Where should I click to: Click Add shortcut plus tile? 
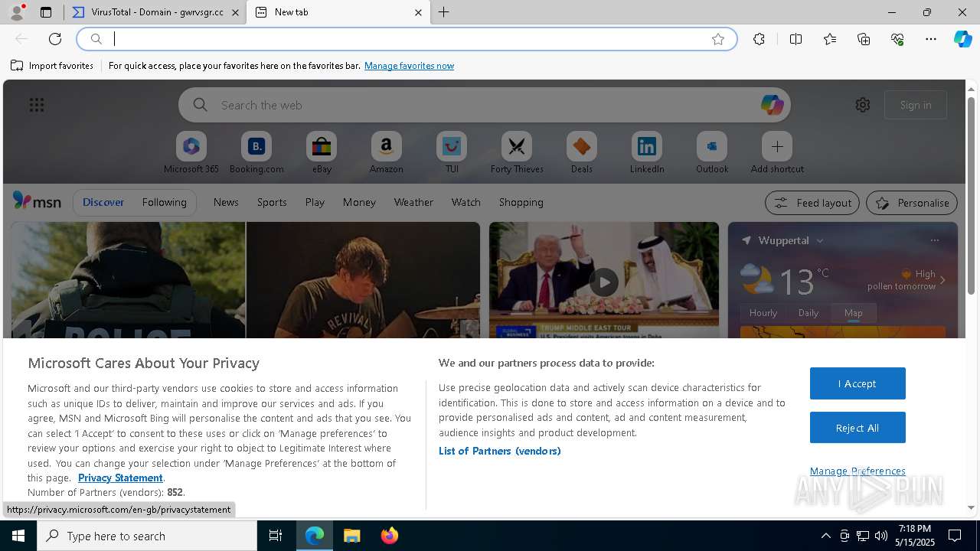click(x=777, y=153)
